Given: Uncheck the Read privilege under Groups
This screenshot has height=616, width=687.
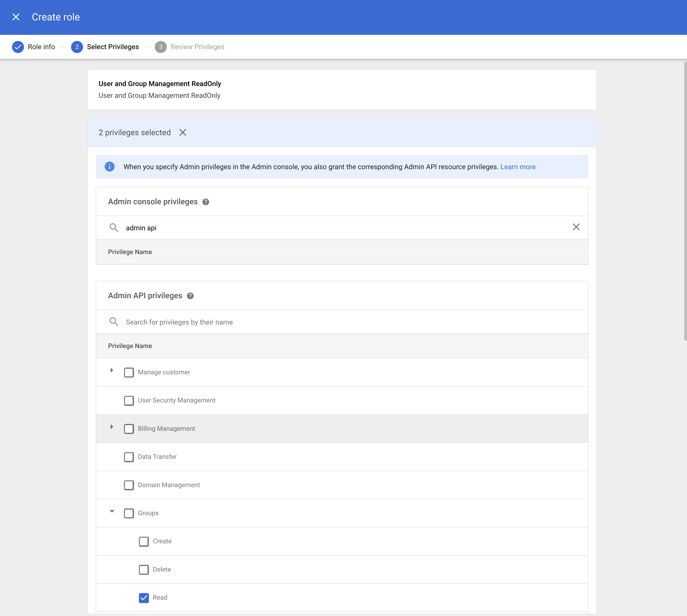Looking at the screenshot, I should click(144, 598).
